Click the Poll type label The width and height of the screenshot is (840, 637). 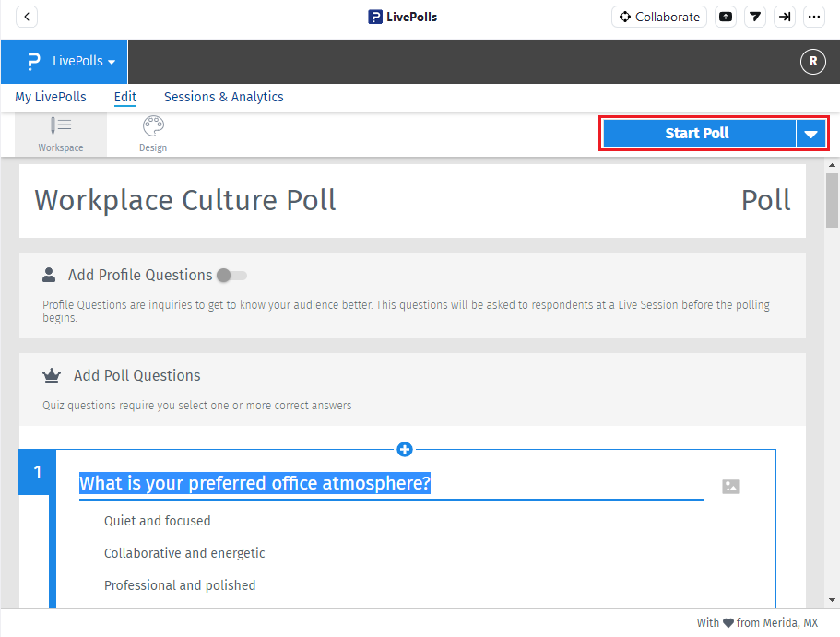[766, 200]
